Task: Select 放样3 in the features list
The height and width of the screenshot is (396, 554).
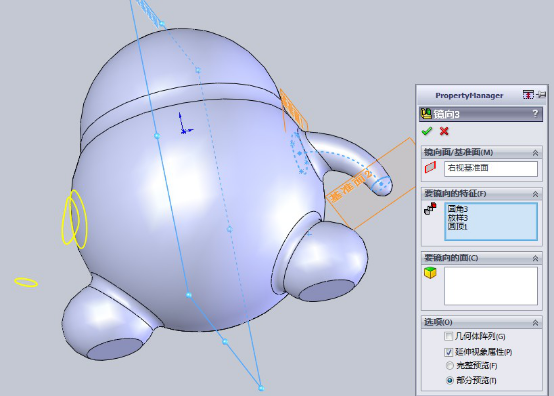Action: click(458, 218)
